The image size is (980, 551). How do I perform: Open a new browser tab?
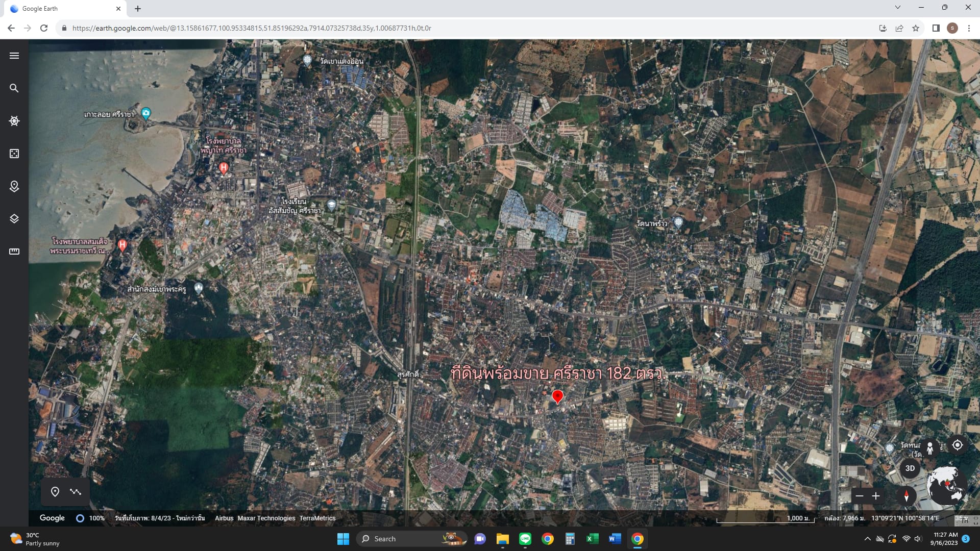pos(138,9)
